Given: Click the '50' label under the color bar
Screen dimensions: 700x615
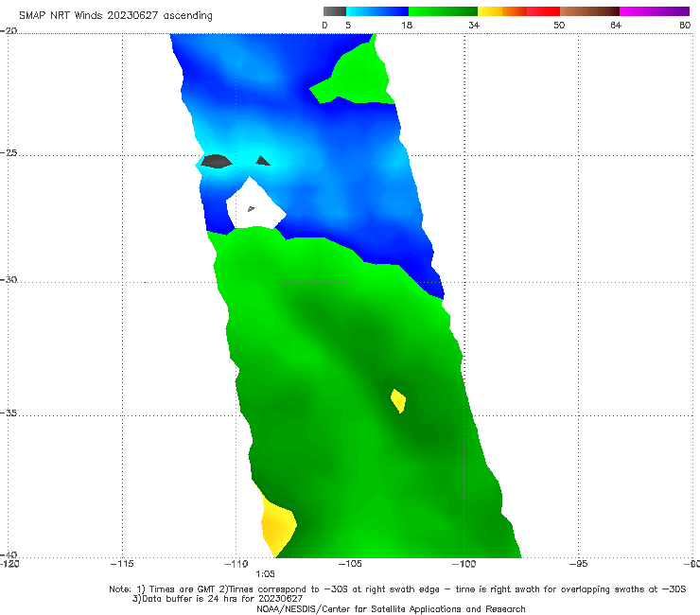Looking at the screenshot, I should [x=559, y=26].
